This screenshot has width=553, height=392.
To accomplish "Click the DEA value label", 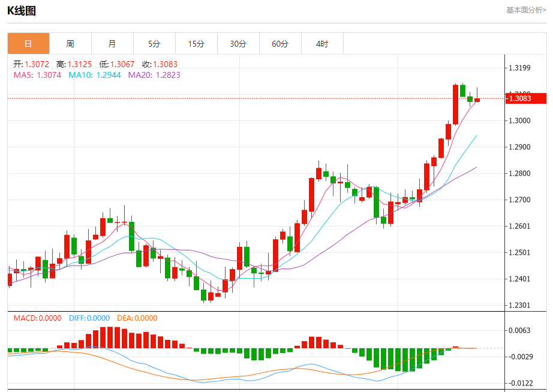I will 137,318.
